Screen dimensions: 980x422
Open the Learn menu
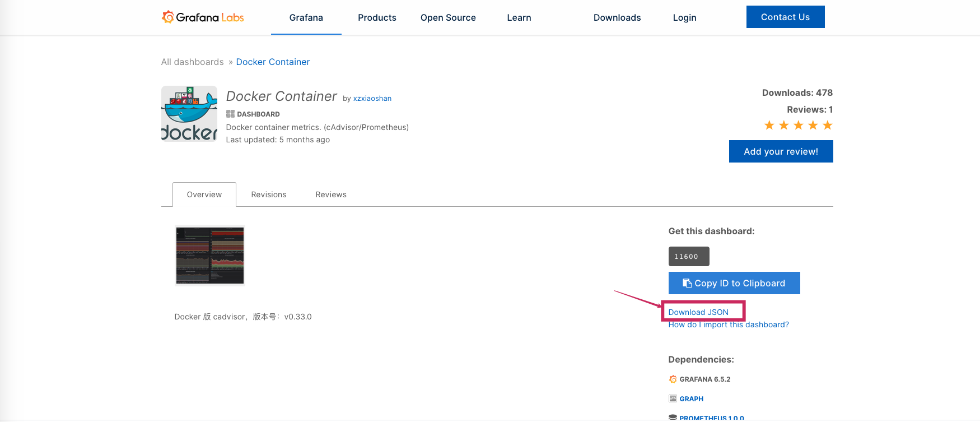tap(519, 17)
